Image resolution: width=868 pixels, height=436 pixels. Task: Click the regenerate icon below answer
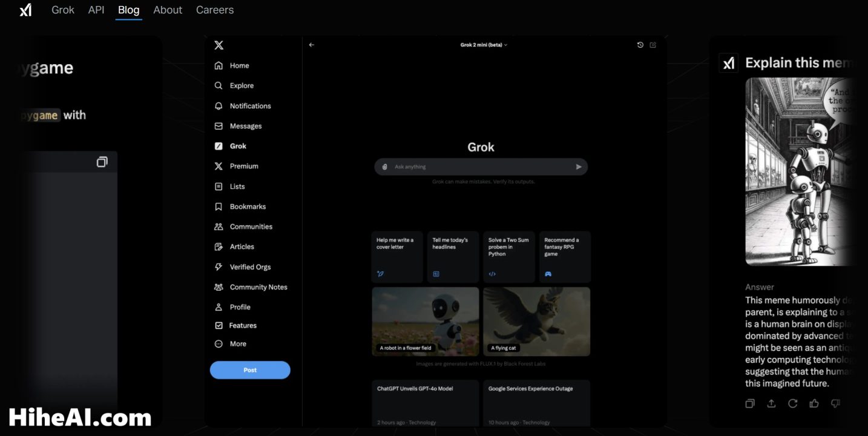click(792, 403)
